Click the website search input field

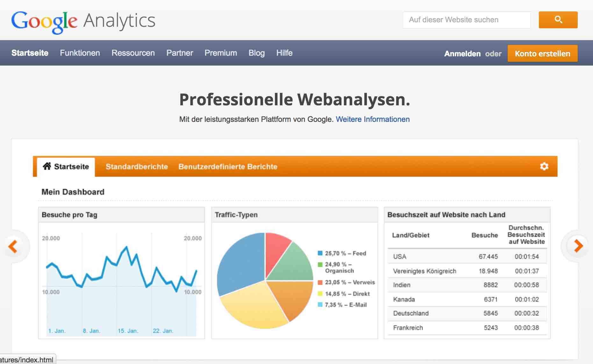click(x=467, y=19)
